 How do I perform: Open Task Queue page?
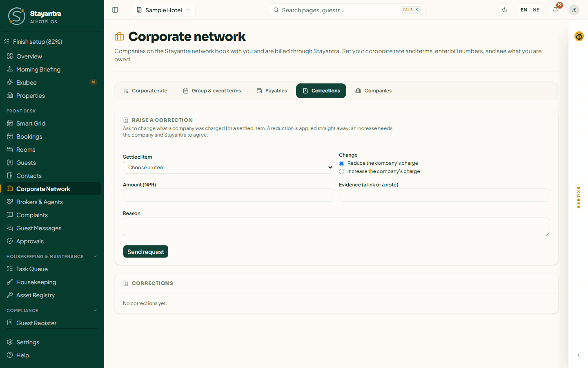click(52, 269)
